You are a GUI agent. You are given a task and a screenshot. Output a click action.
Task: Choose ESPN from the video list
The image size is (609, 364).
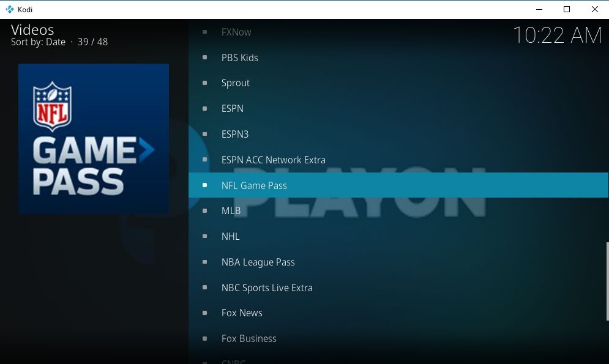(x=398, y=109)
